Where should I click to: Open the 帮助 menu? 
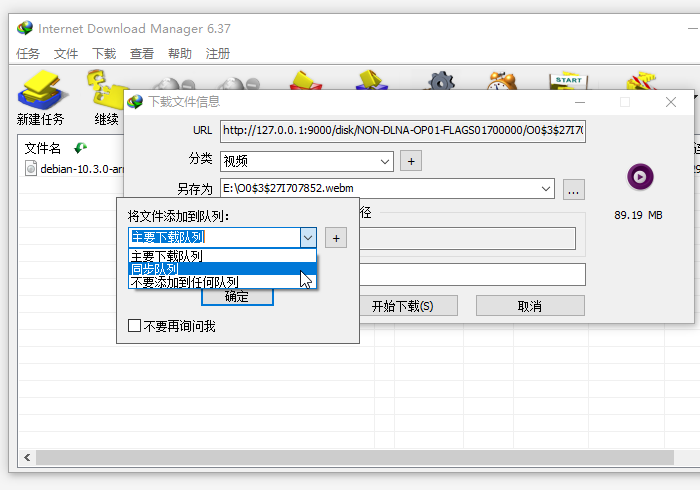(180, 54)
